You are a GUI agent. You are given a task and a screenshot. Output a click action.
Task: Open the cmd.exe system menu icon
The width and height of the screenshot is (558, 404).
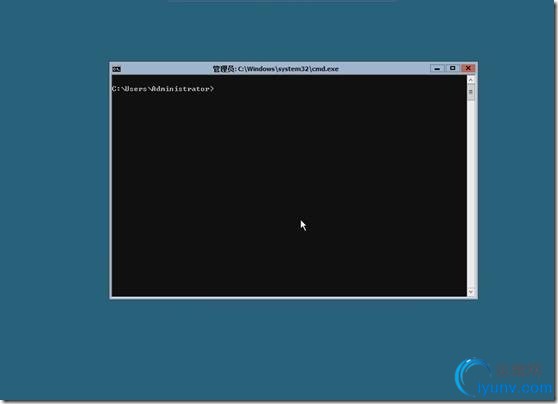(x=116, y=69)
